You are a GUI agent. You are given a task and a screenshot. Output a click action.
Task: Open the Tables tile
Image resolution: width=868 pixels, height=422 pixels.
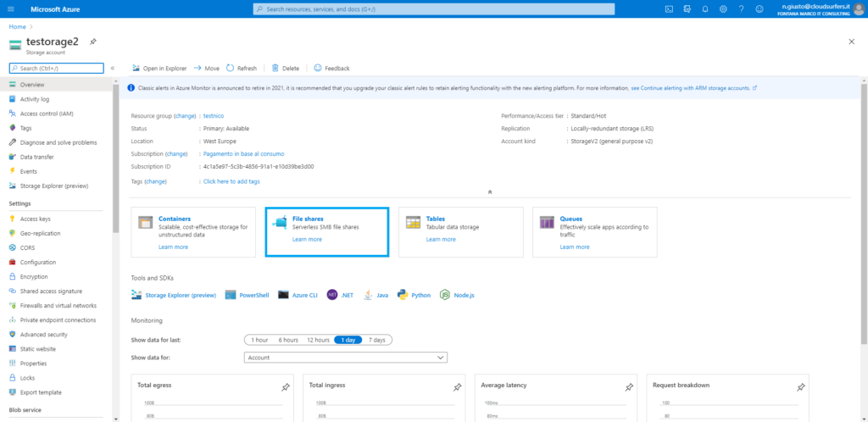pyautogui.click(x=460, y=232)
